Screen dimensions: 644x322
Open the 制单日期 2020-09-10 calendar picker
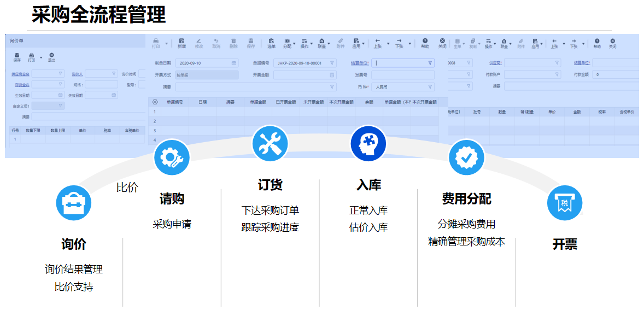click(234, 63)
